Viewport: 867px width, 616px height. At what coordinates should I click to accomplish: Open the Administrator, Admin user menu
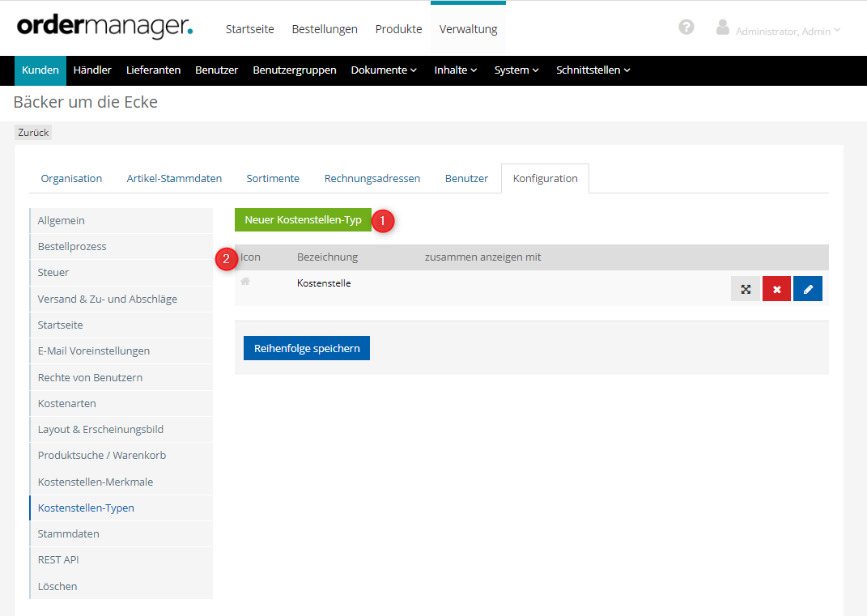(788, 31)
